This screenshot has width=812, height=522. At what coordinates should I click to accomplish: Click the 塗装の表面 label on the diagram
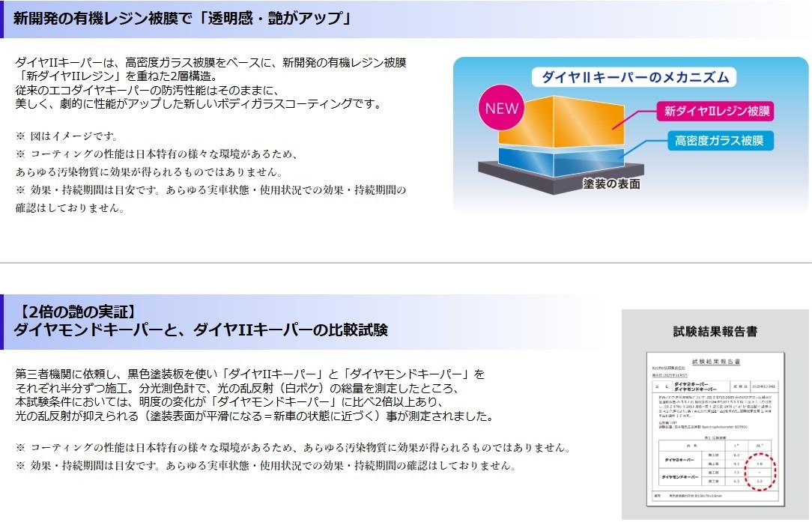611,183
